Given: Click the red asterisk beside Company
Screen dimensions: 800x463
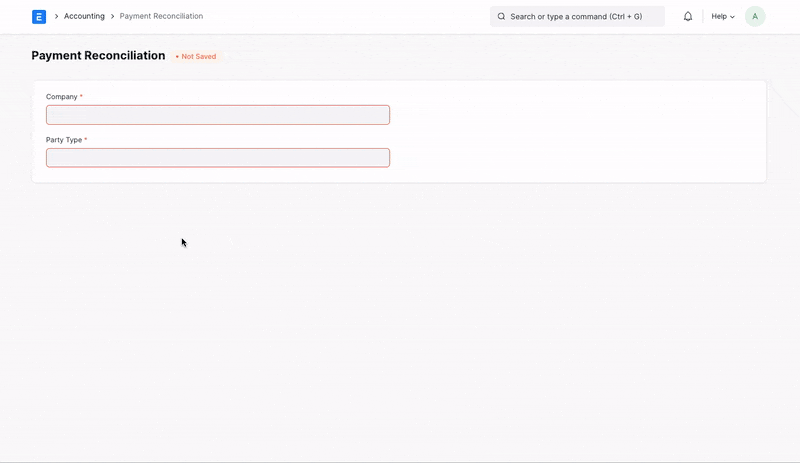Looking at the screenshot, I should pyautogui.click(x=81, y=97).
